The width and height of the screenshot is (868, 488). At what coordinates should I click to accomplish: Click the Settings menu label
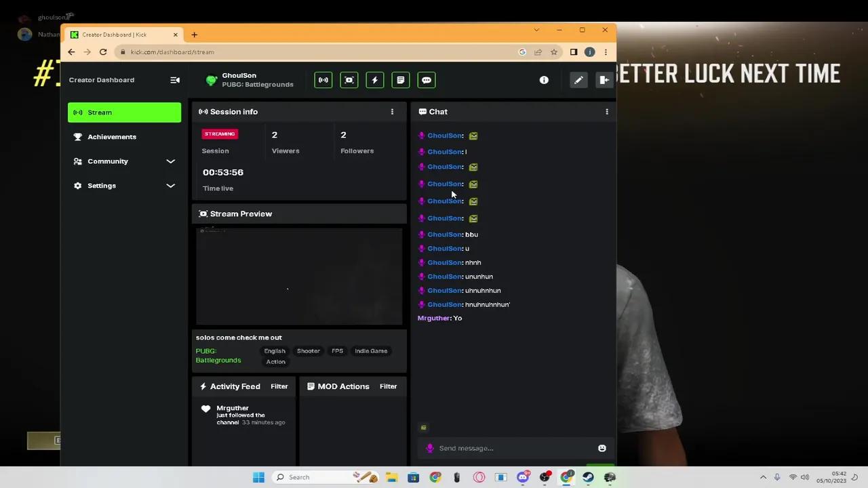[x=102, y=186]
